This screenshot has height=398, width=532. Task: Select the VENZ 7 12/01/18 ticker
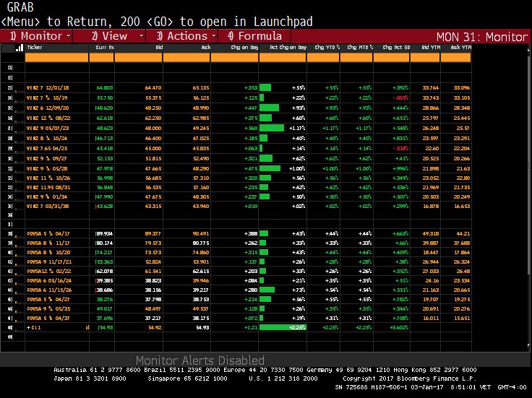pos(48,88)
